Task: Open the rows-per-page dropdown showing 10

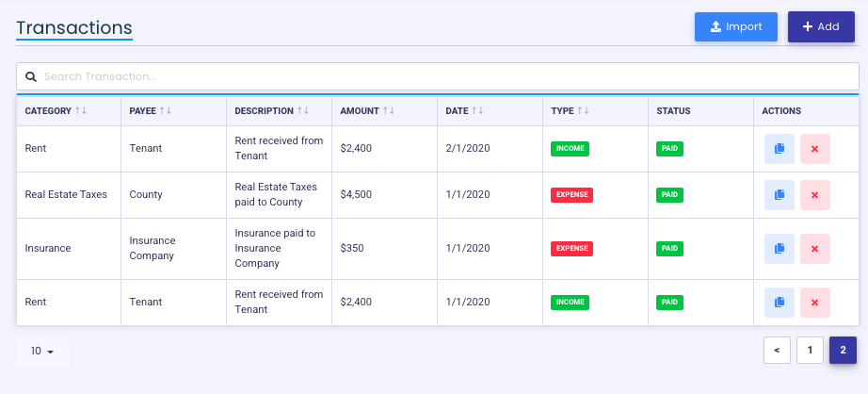Action: click(x=42, y=351)
